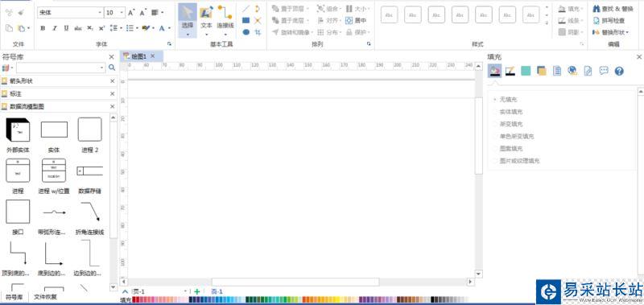Viewport: 644px width, 305px height.
Task: Select the 实体填充 radio option
Action: pos(508,112)
